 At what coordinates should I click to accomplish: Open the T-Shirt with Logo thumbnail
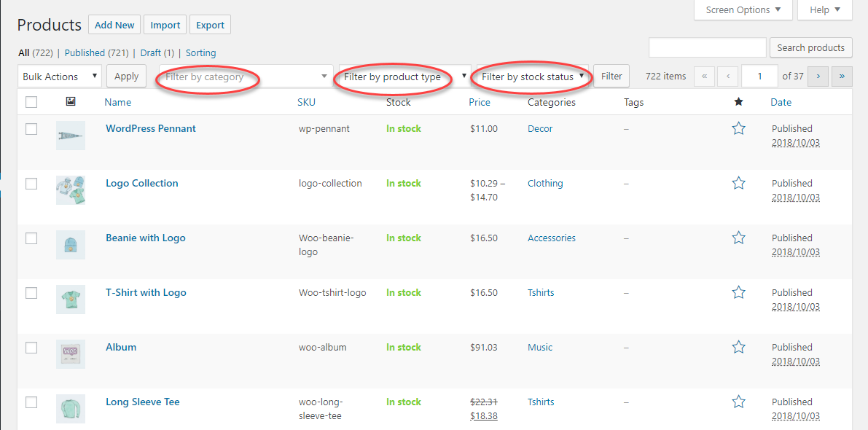pos(70,300)
